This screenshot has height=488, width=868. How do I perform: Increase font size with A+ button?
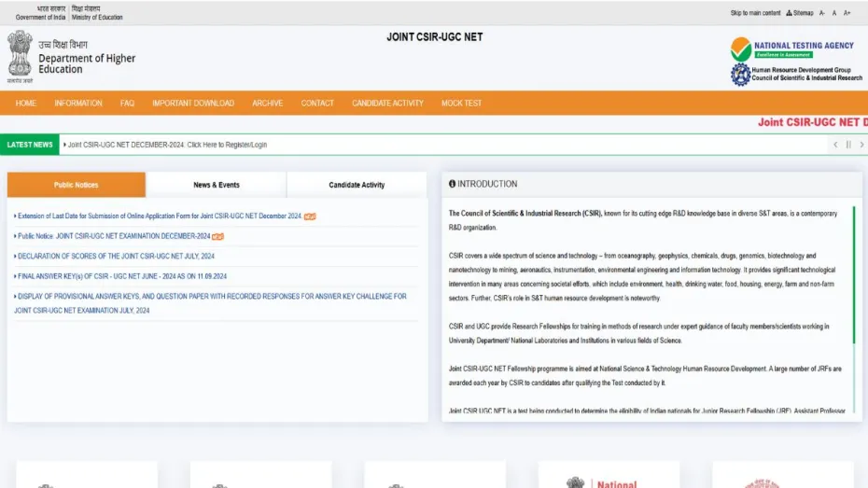coord(847,13)
